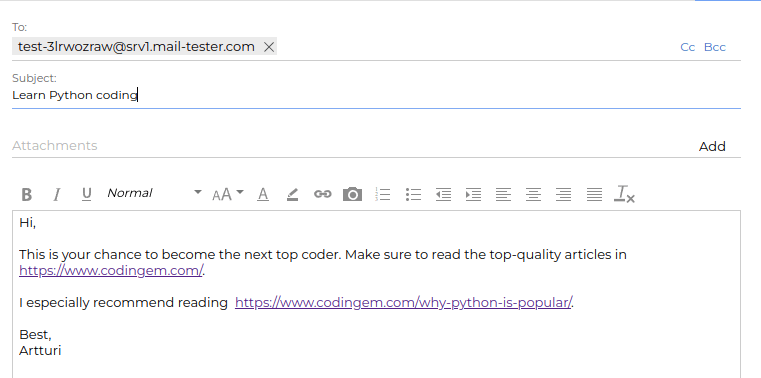Click Add to attach a file

(712, 147)
